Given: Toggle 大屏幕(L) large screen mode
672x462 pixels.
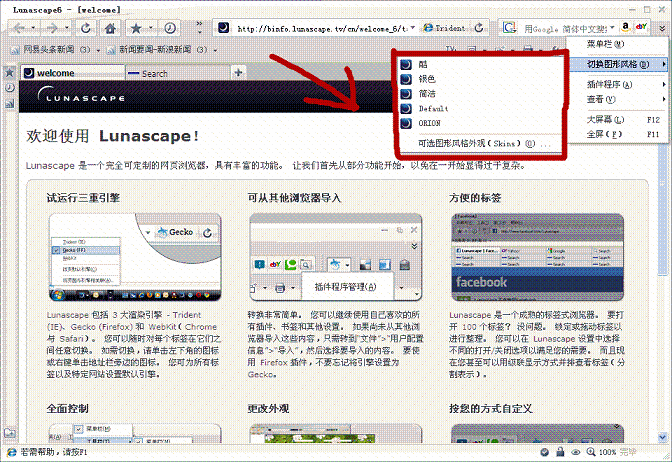Looking at the screenshot, I should tap(618, 120).
